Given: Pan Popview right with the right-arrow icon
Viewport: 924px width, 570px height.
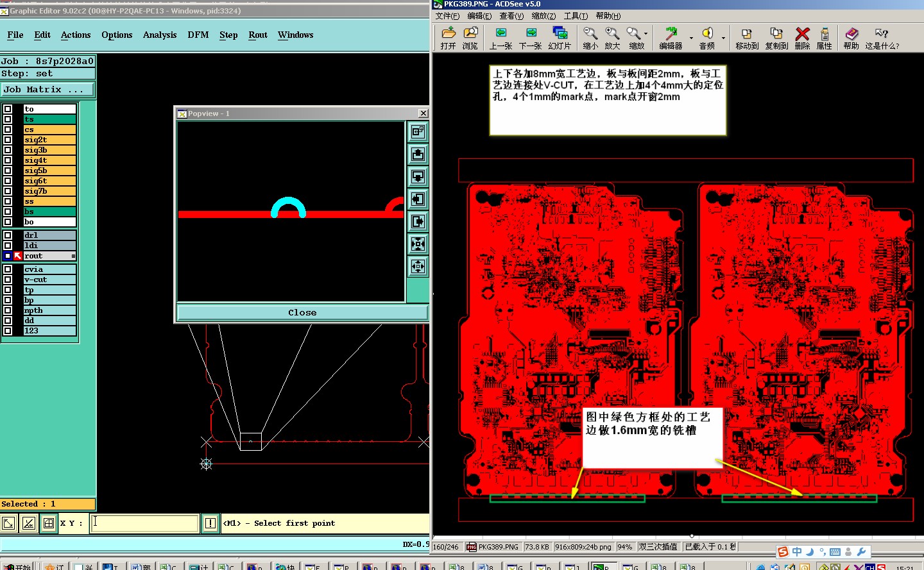Looking at the screenshot, I should [418, 221].
